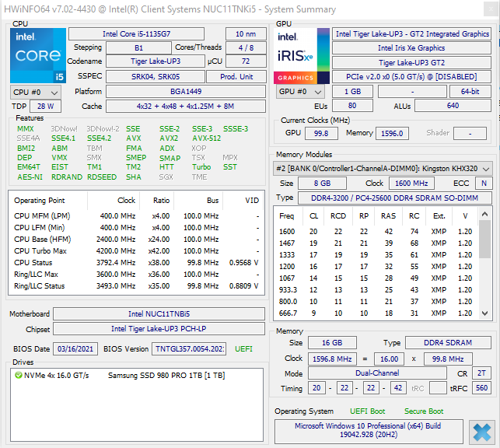Click the EUs value 80 field
The image size is (500, 448).
pyautogui.click(x=352, y=106)
